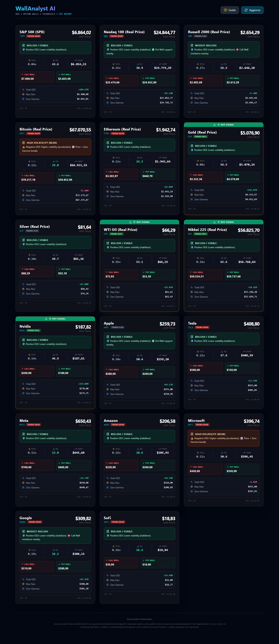Click the RSI bar-chart icon in Apple card

138,356
